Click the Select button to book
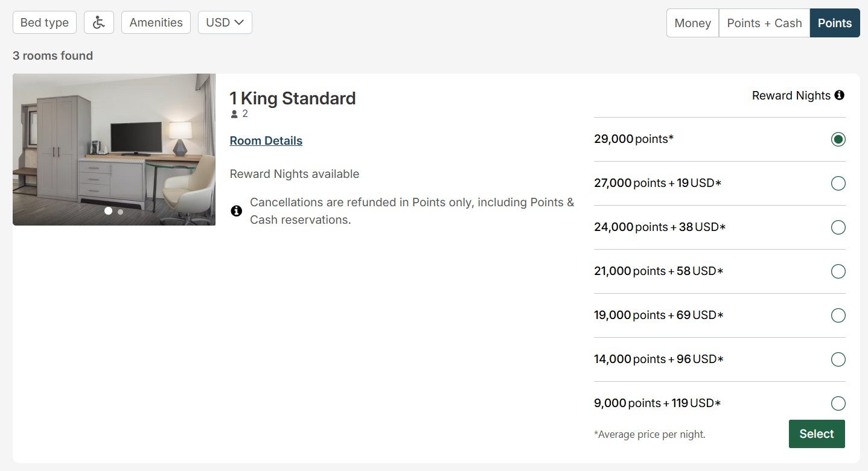Image resolution: width=868 pixels, height=471 pixels. coord(816,433)
